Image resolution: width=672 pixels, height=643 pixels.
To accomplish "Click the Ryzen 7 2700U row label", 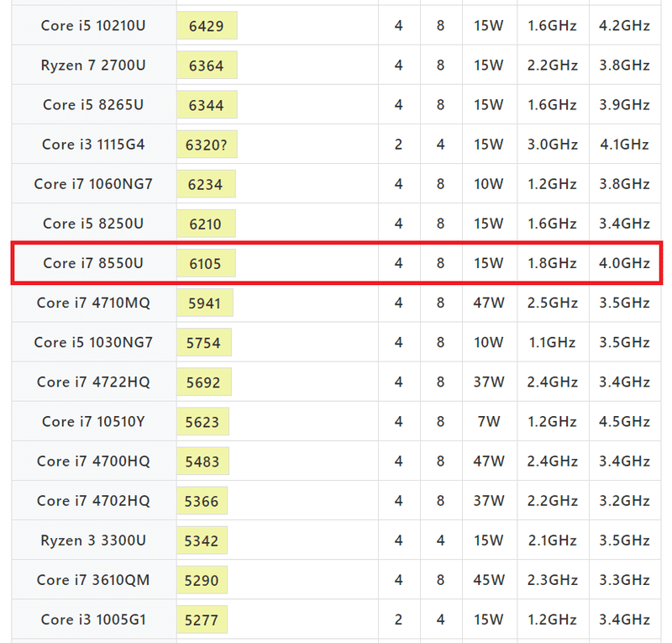I will (x=93, y=66).
